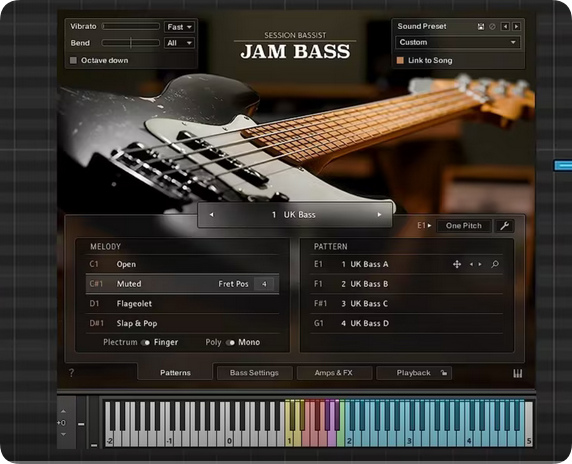This screenshot has height=464, width=572.
Task: Click the Vibrato slider
Action: pyautogui.click(x=131, y=27)
